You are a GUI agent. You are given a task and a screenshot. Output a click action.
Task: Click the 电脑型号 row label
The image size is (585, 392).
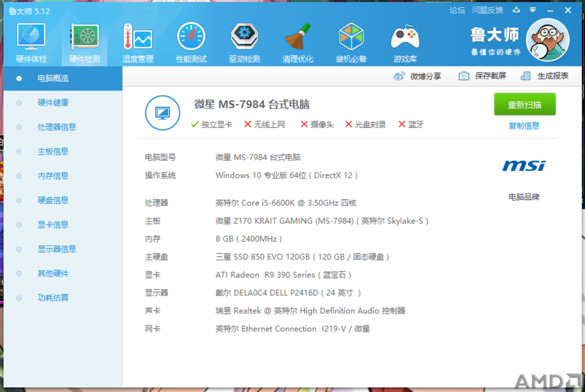(160, 157)
